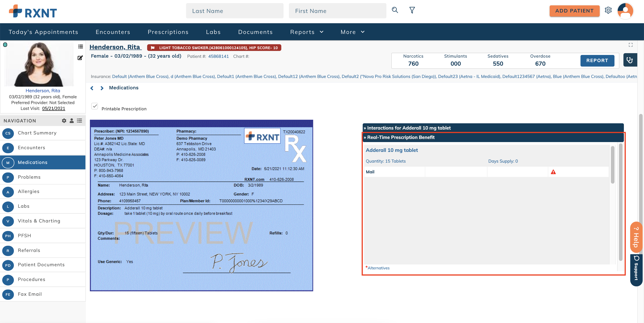The width and height of the screenshot is (644, 323).
Task: Go forward with the right chevron
Action: coord(102,88)
